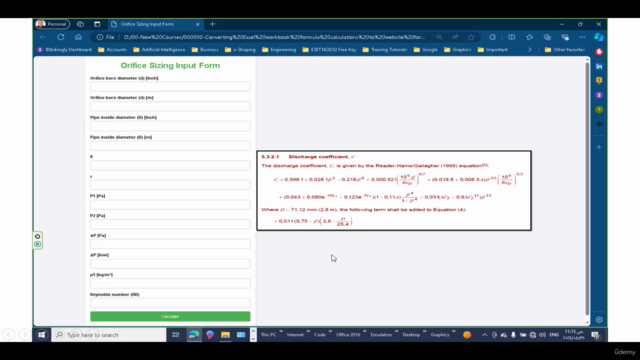Click the ENG language indicator

coord(554,335)
